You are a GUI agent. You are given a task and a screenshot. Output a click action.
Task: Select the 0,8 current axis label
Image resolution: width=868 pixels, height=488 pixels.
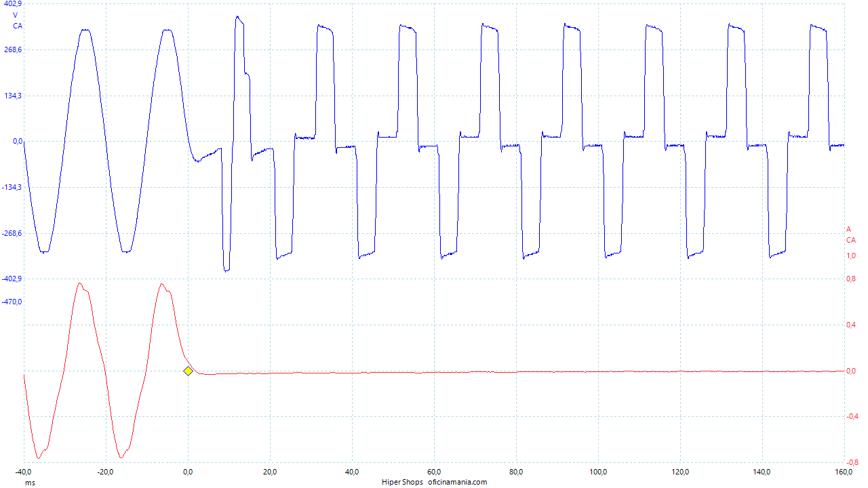pos(850,279)
